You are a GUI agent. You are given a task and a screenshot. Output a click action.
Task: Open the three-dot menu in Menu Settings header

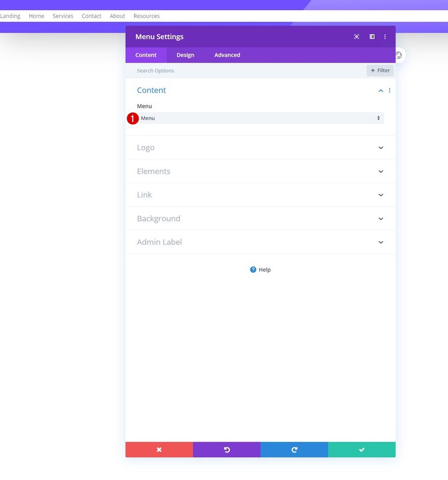click(385, 36)
